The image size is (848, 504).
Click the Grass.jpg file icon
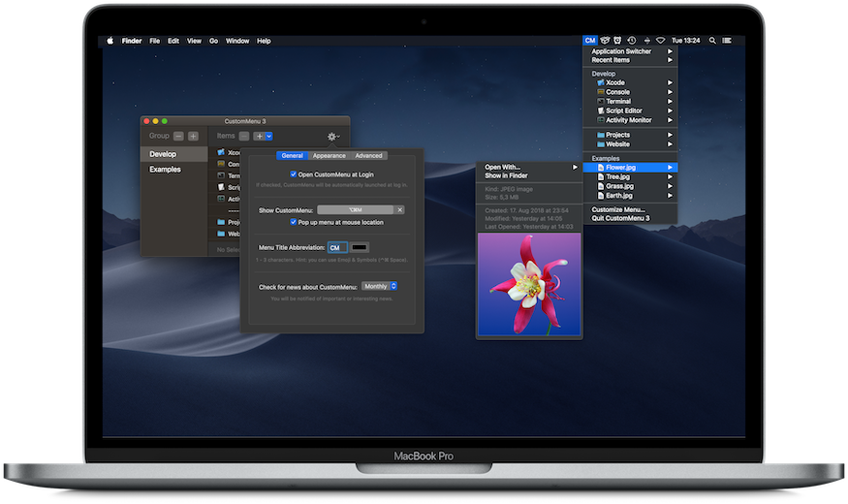[x=601, y=186]
